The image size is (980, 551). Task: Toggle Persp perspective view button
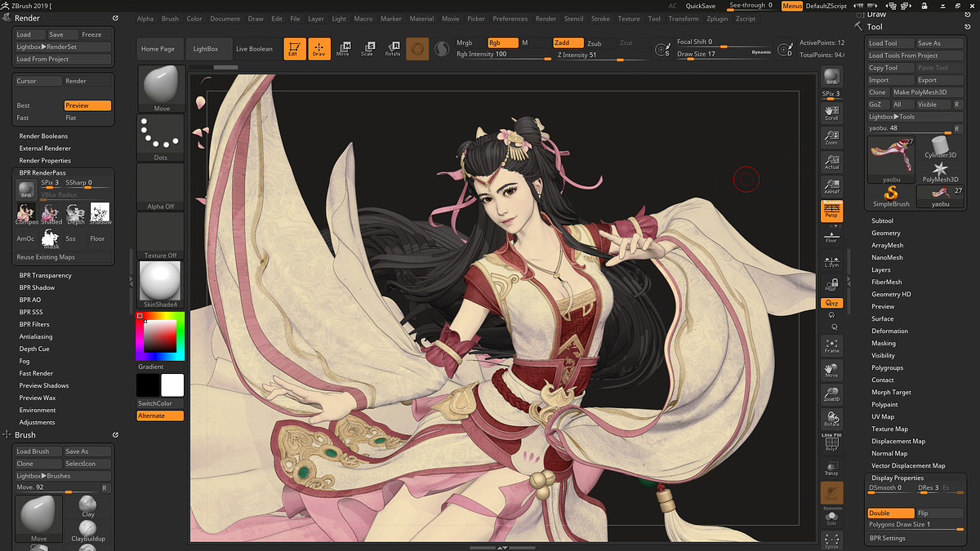click(x=831, y=211)
